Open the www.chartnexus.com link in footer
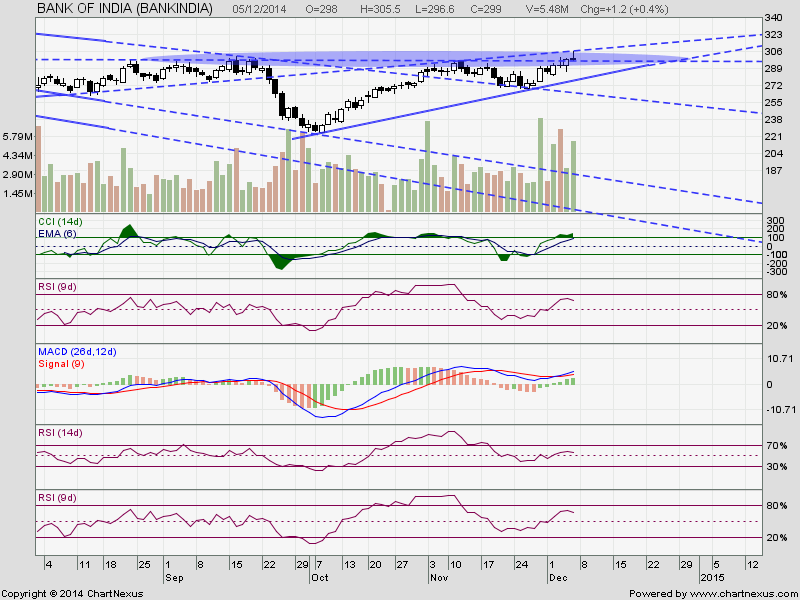 (742, 594)
